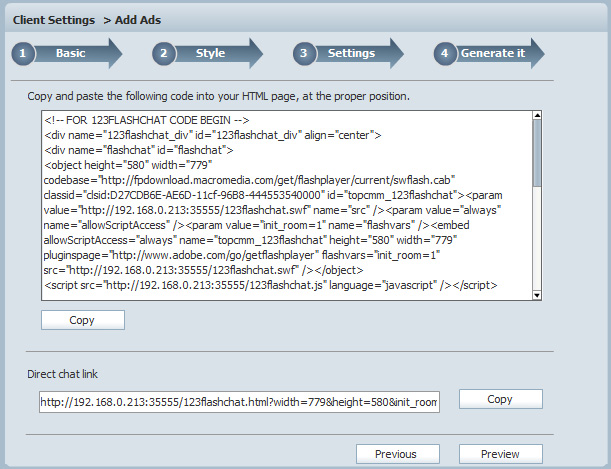Image resolution: width=611 pixels, height=469 pixels.
Task: Go to step 1 Basic
Action: point(67,53)
